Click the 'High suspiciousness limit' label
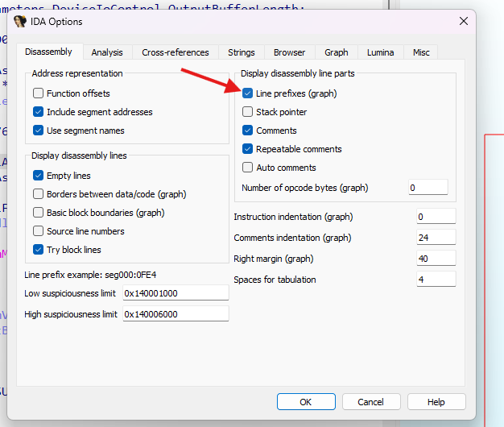 (x=71, y=314)
